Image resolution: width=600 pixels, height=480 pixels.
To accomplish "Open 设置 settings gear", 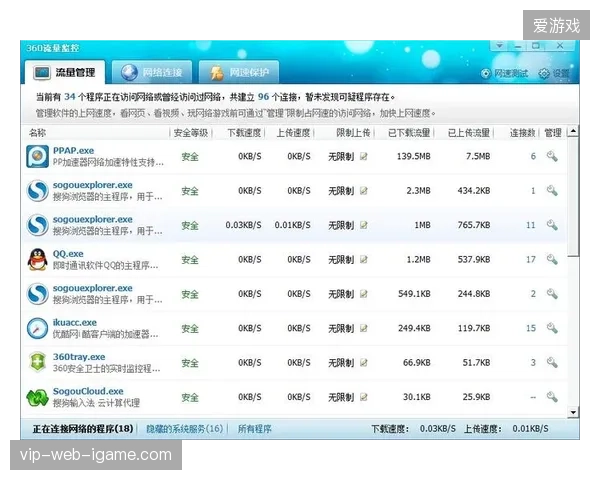I will click(554, 73).
